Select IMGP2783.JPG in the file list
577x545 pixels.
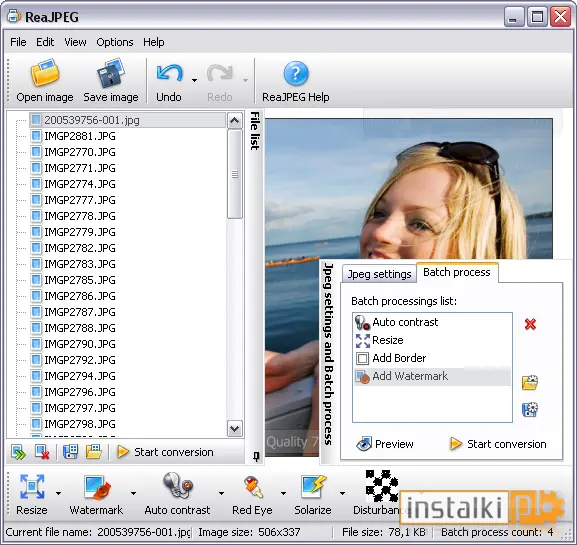pyautogui.click(x=80, y=264)
